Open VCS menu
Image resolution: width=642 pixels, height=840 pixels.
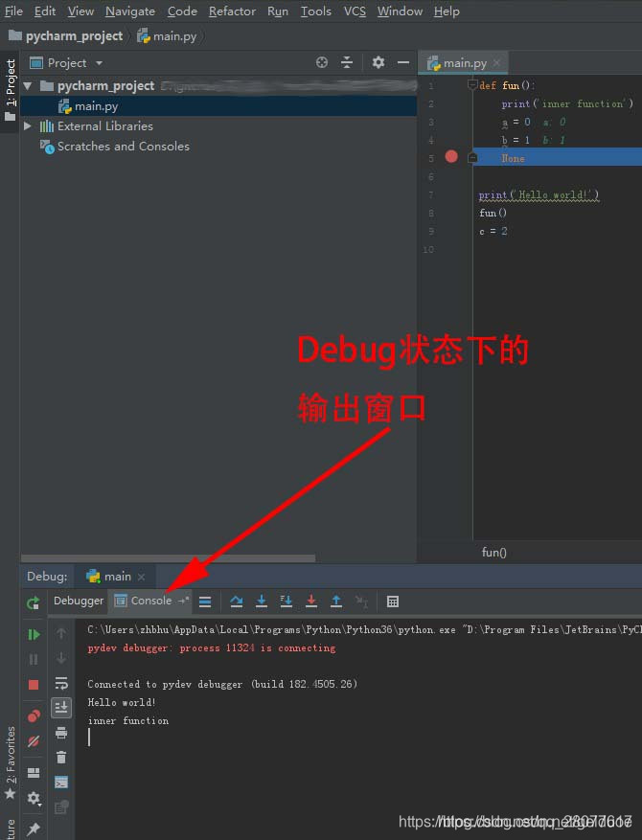point(355,11)
